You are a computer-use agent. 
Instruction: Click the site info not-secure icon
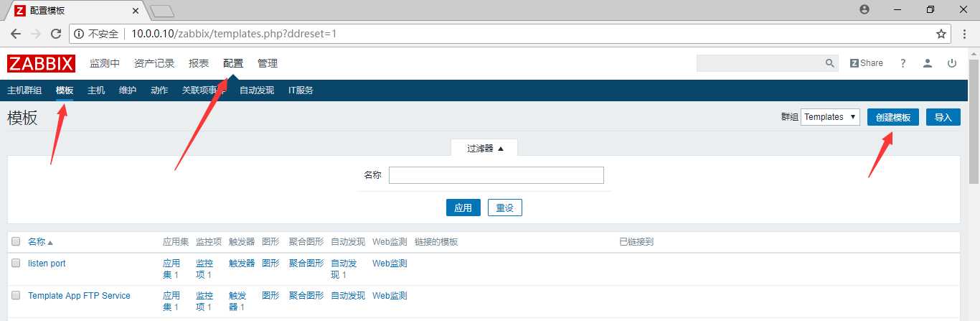(79, 34)
